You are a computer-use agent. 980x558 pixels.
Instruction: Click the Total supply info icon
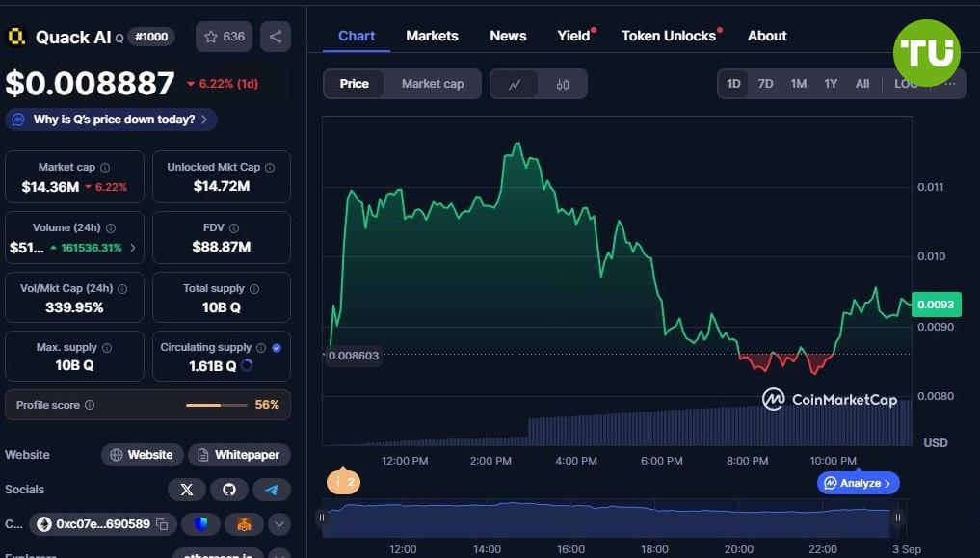coord(254,289)
